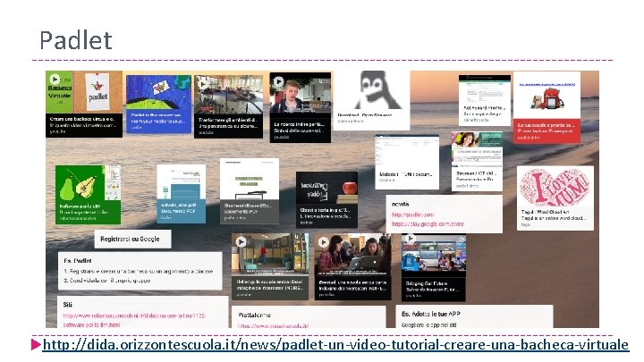Click the http://padlet.com link
This screenshot has width=644, height=362.
[x=412, y=215]
